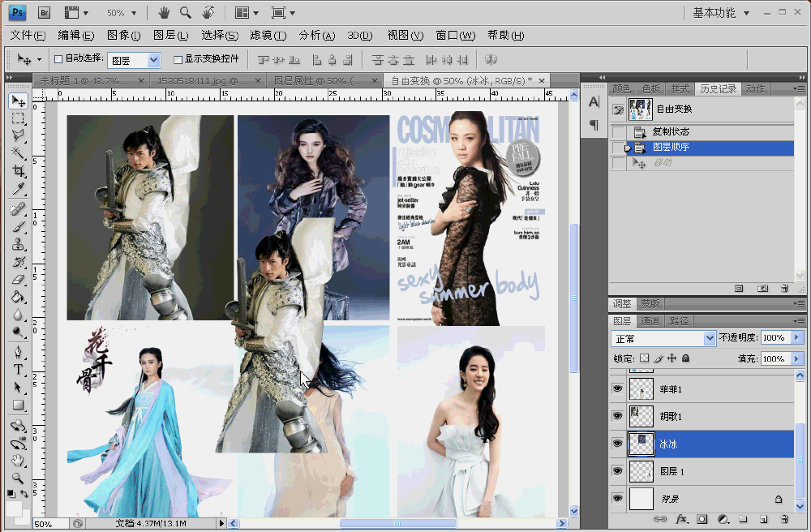
Task: Click the Rotate View tool in top bar
Action: pos(208,12)
